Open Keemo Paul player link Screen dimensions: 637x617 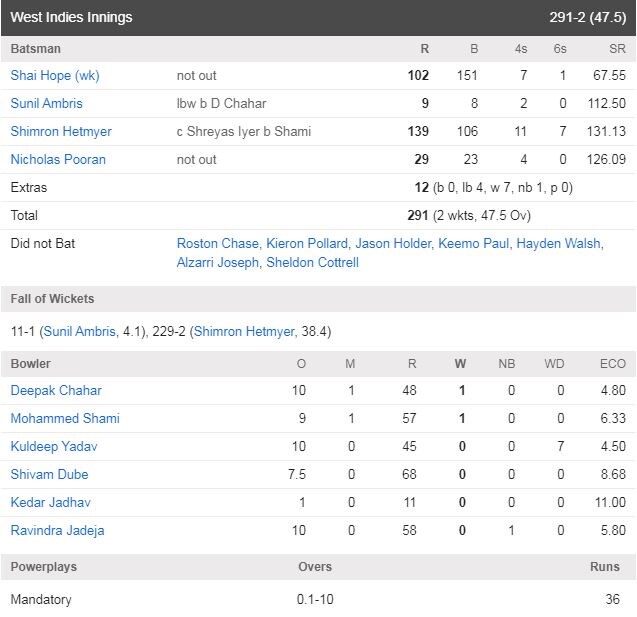(473, 243)
